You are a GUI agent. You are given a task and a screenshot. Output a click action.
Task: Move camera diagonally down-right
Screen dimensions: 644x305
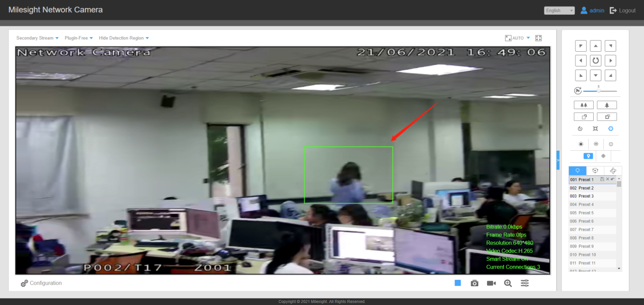(x=610, y=75)
